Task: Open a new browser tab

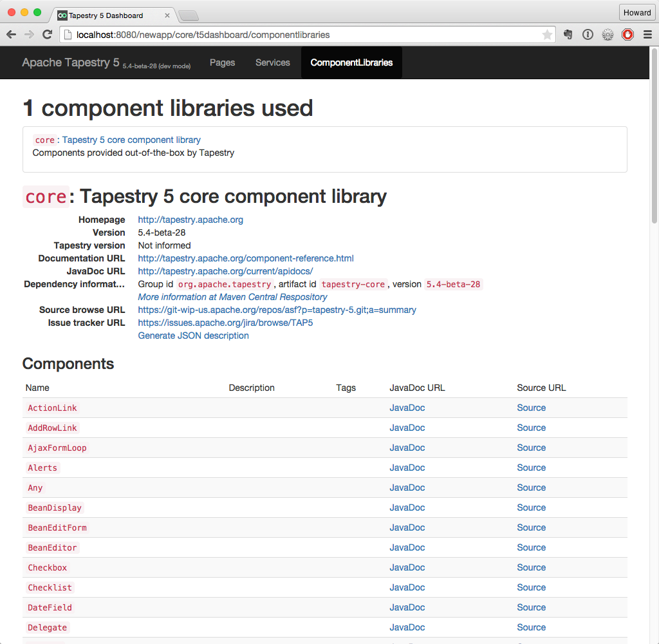Action: [x=187, y=15]
